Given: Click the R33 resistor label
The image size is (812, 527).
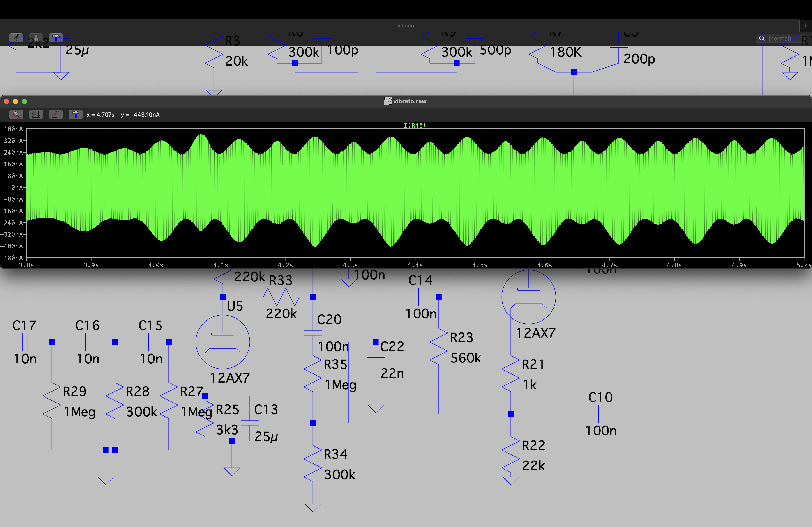Looking at the screenshot, I should [281, 280].
